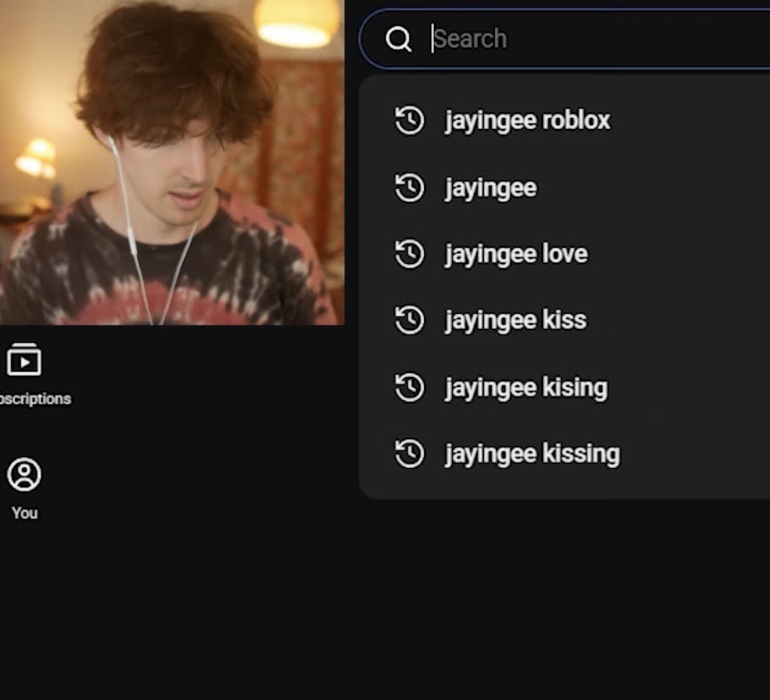
Task: Click history clock icon beside exact 'jayingee'
Action: (409, 188)
